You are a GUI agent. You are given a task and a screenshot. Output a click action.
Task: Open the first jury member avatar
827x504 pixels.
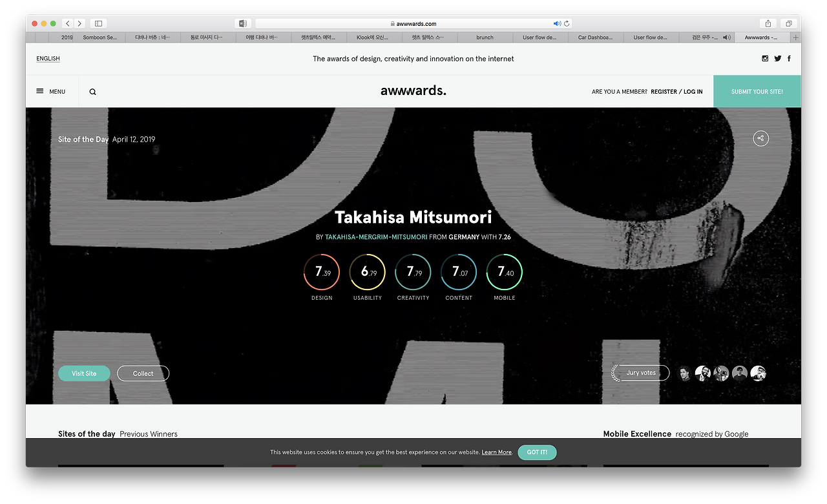(684, 373)
